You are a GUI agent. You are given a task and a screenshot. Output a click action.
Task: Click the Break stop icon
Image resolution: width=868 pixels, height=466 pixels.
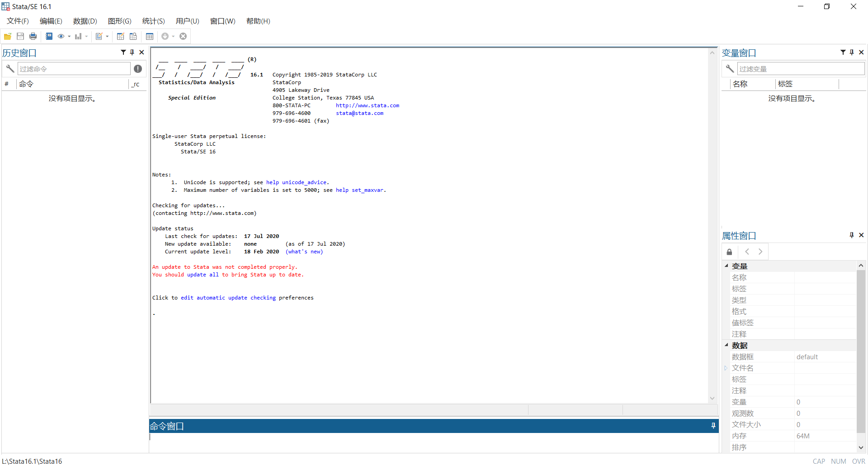point(183,36)
